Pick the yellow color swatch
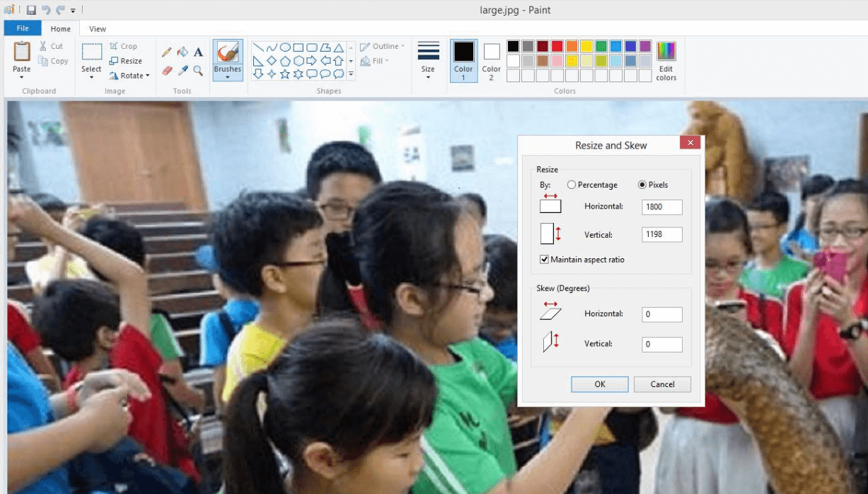The height and width of the screenshot is (494, 868). pyautogui.click(x=587, y=46)
